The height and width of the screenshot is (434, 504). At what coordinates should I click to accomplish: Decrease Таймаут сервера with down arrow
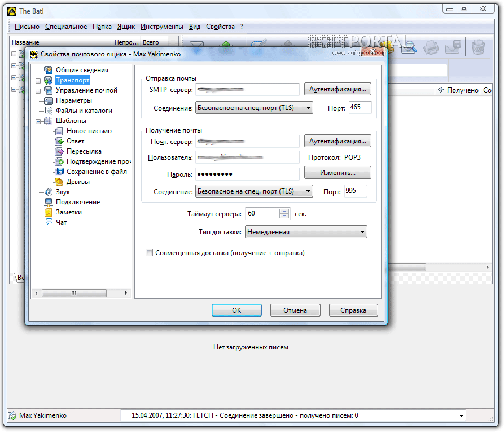pos(284,216)
